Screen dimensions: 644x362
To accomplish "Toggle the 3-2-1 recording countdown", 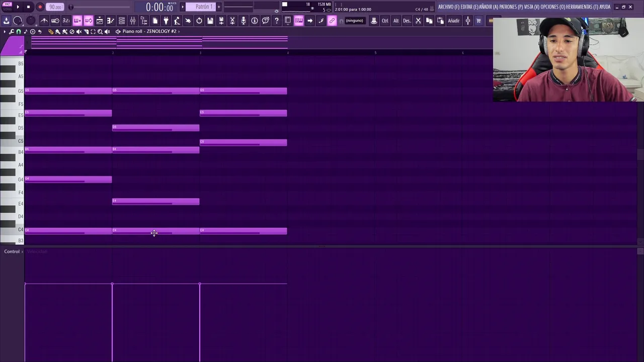I will coord(66,21).
